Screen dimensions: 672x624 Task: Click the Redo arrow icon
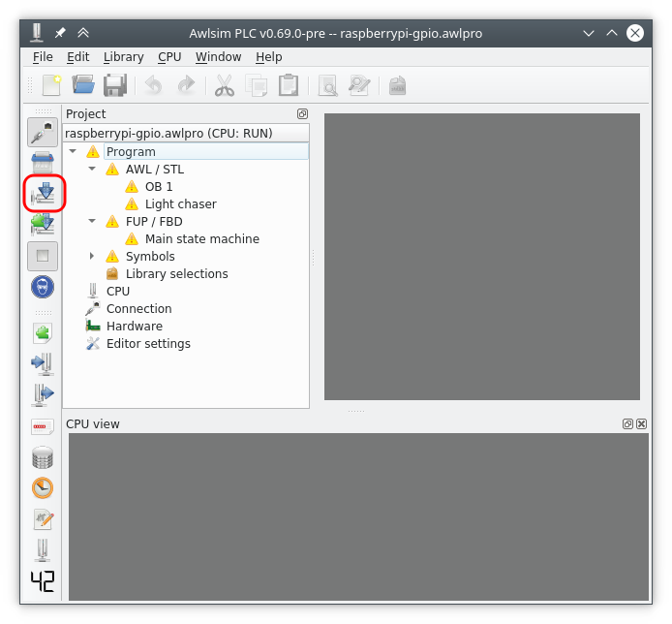tap(186, 85)
